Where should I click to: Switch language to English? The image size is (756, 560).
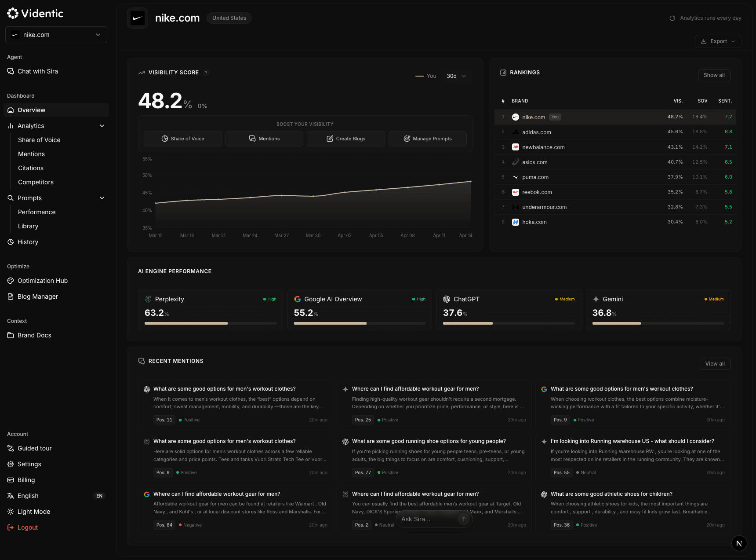click(28, 495)
